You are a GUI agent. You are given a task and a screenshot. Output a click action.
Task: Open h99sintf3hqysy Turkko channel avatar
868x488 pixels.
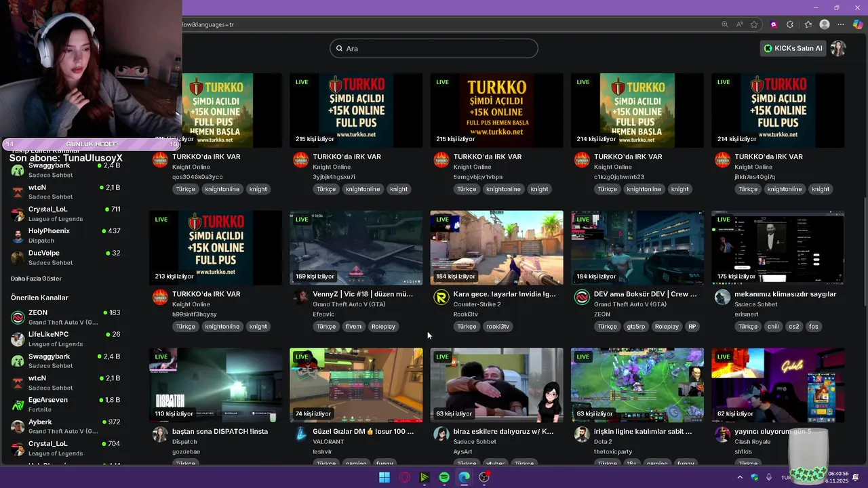click(x=160, y=298)
